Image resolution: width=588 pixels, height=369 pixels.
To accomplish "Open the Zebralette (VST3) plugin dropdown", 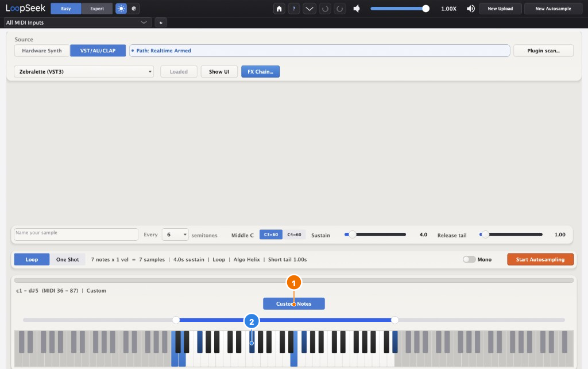I will point(84,72).
